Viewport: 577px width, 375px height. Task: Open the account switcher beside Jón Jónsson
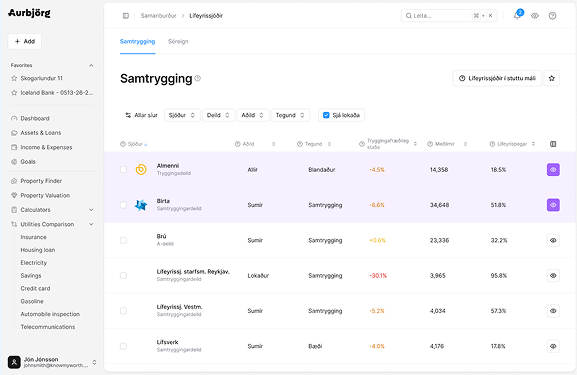tap(94, 362)
